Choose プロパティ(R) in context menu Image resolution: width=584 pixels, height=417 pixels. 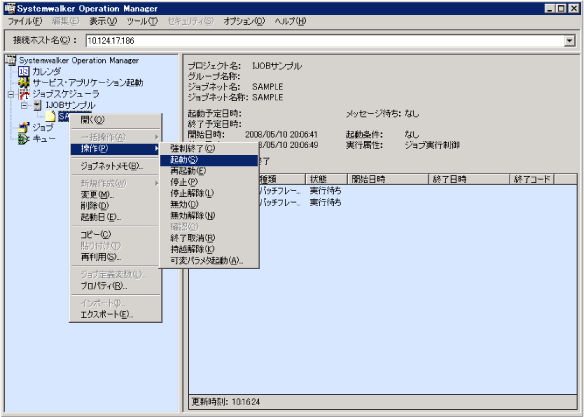pos(116,286)
